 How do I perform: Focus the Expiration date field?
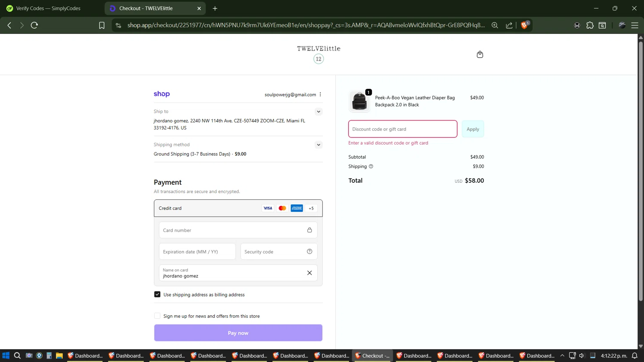(x=197, y=251)
